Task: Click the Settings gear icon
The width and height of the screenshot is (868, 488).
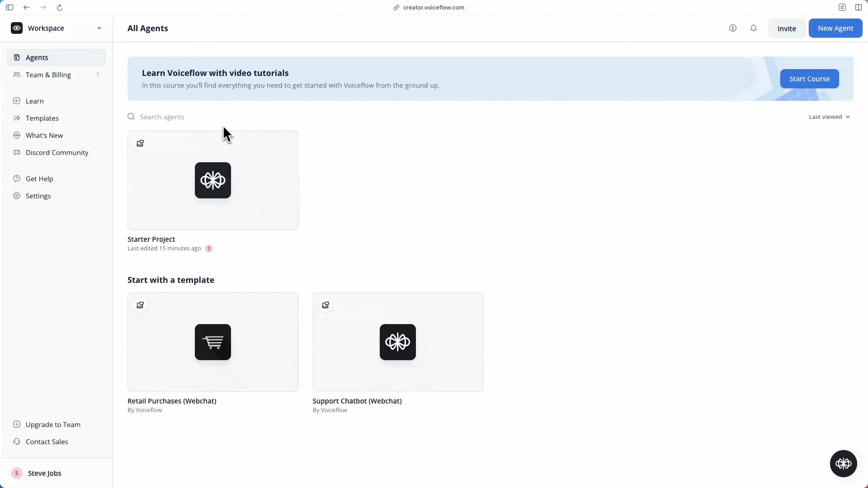Action: pos(17,196)
